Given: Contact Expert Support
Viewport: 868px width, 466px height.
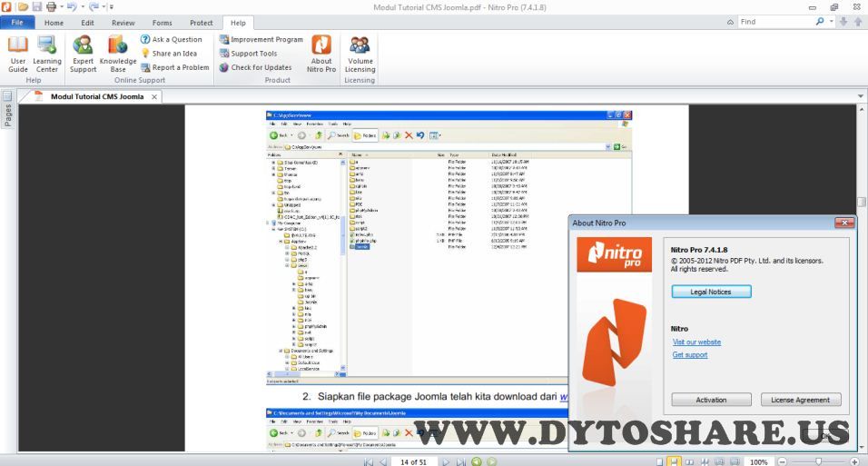Looking at the screenshot, I should tap(83, 54).
